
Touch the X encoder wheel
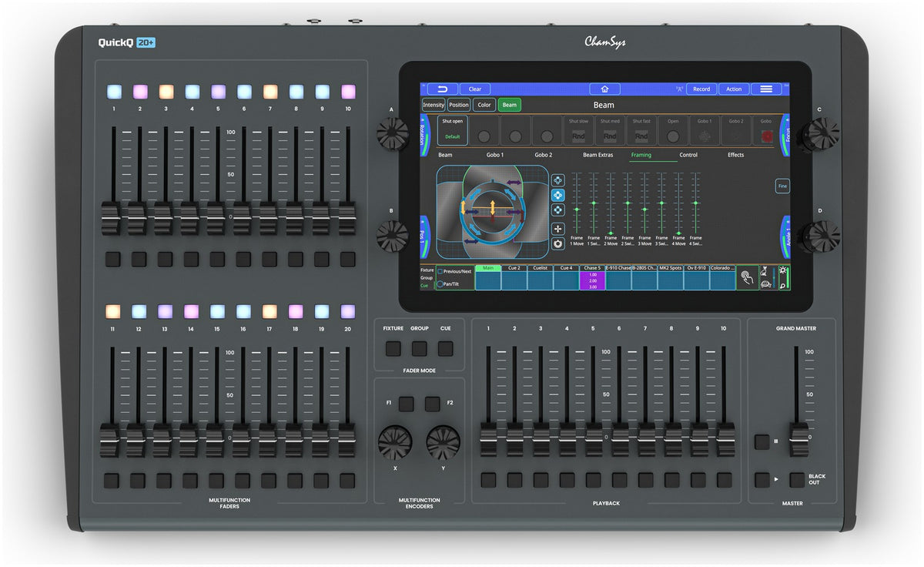(395, 443)
